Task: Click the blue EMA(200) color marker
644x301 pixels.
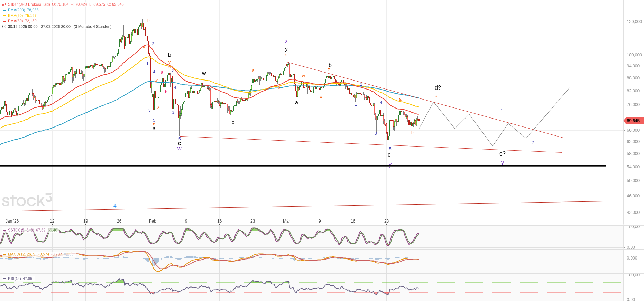Action: point(4,10)
